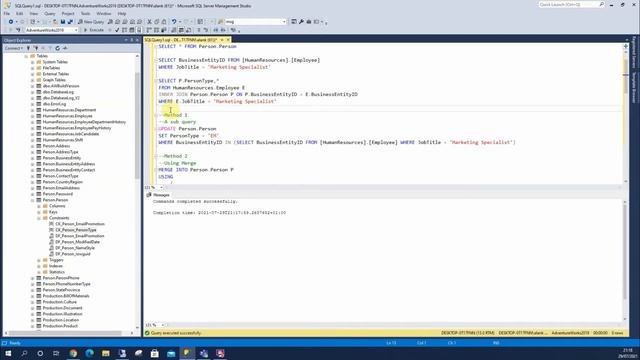Select the Indexes folder
Image resolution: width=640 pixels, height=360 pixels.
pos(56,266)
